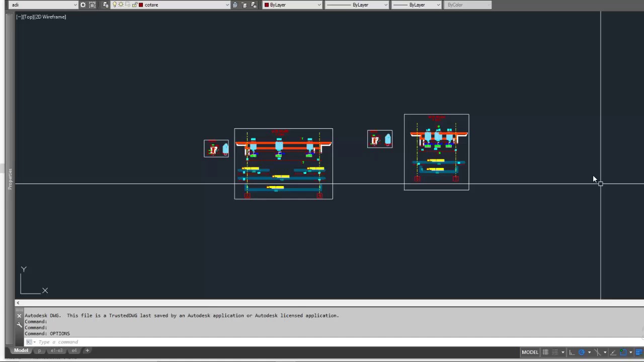Switch to the e1-e3 layout tab
The width and height of the screenshot is (644, 362).
point(56,350)
